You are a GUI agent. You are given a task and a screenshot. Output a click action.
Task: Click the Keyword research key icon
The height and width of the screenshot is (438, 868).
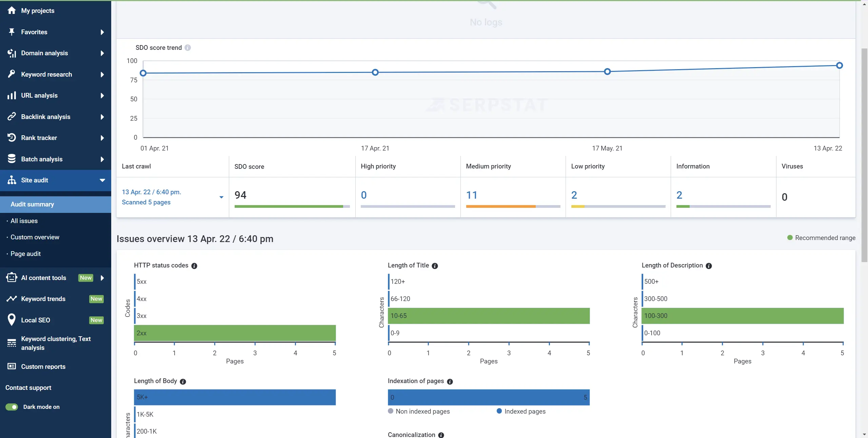tap(12, 74)
